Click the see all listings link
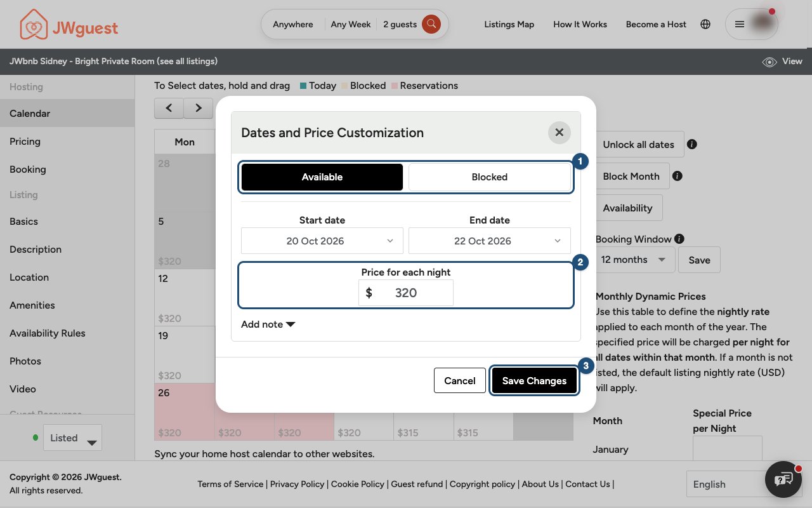812x508 pixels. [x=187, y=61]
